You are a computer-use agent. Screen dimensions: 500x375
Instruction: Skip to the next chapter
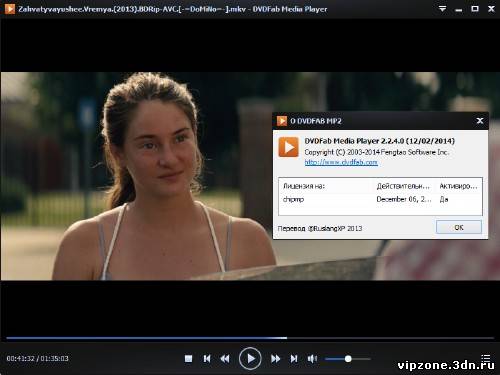(294, 359)
